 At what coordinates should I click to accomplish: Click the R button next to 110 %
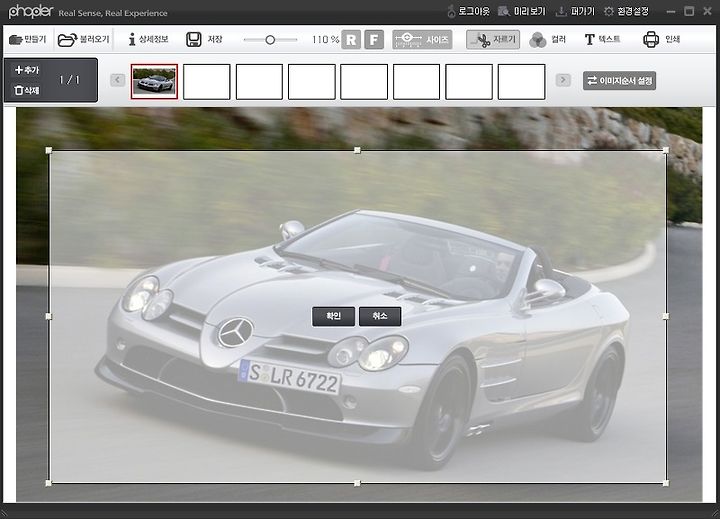(351, 39)
